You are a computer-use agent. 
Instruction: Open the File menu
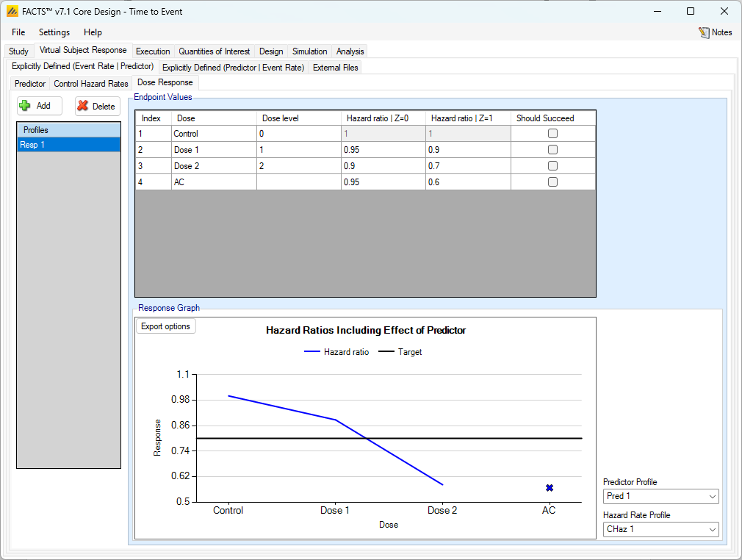[18, 32]
